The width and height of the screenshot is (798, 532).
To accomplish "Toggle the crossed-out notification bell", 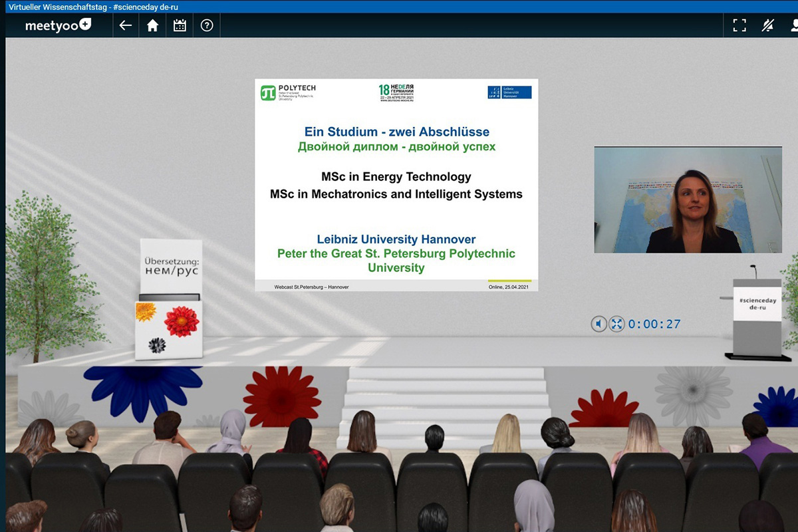I will click(x=768, y=26).
